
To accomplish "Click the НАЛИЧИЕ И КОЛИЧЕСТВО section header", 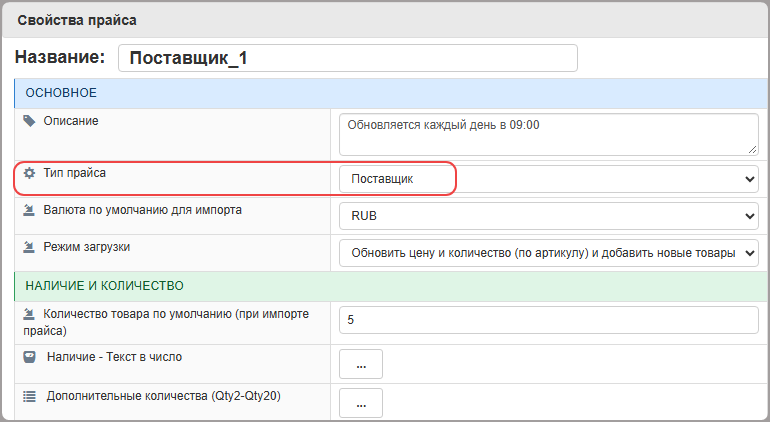I will point(391,286).
